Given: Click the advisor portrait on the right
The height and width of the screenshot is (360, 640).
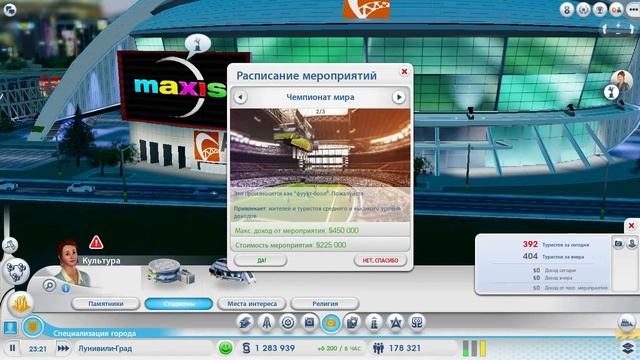Looking at the screenshot, I should (622, 80).
